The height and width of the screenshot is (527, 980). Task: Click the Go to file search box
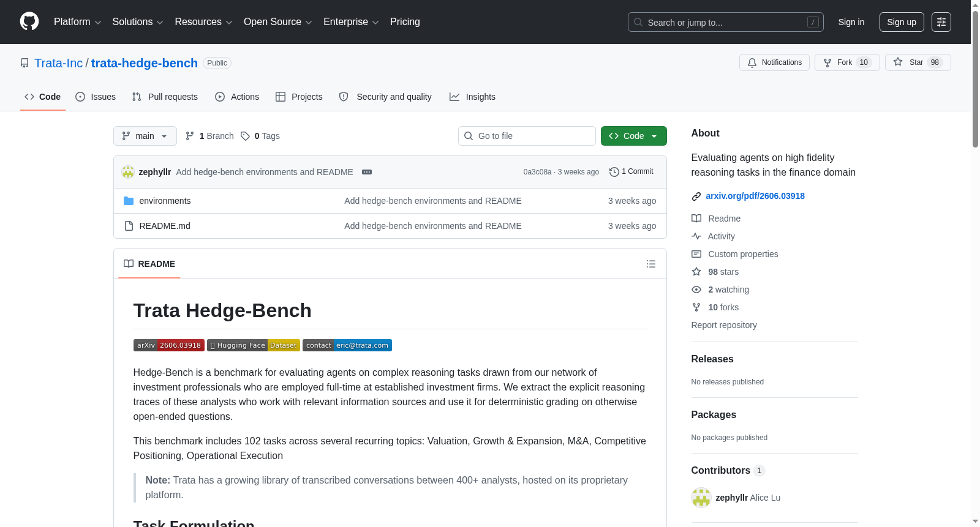click(x=527, y=136)
